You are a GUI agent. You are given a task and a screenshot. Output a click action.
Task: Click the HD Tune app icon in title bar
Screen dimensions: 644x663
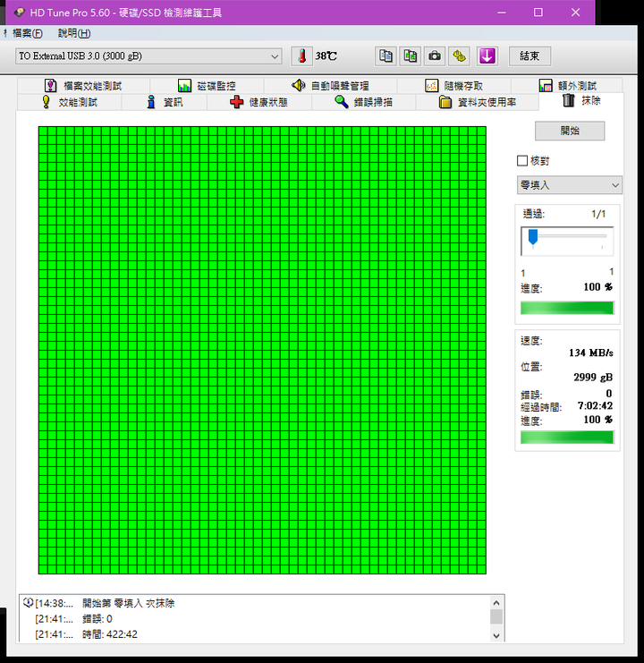point(19,13)
